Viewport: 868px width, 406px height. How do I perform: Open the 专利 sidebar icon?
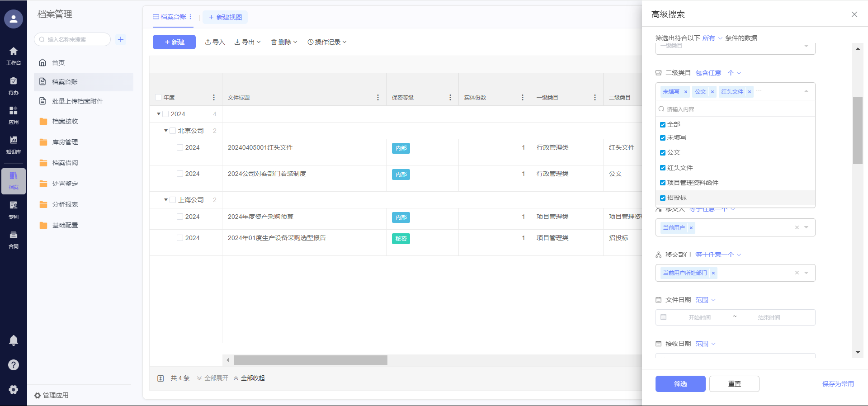(14, 210)
